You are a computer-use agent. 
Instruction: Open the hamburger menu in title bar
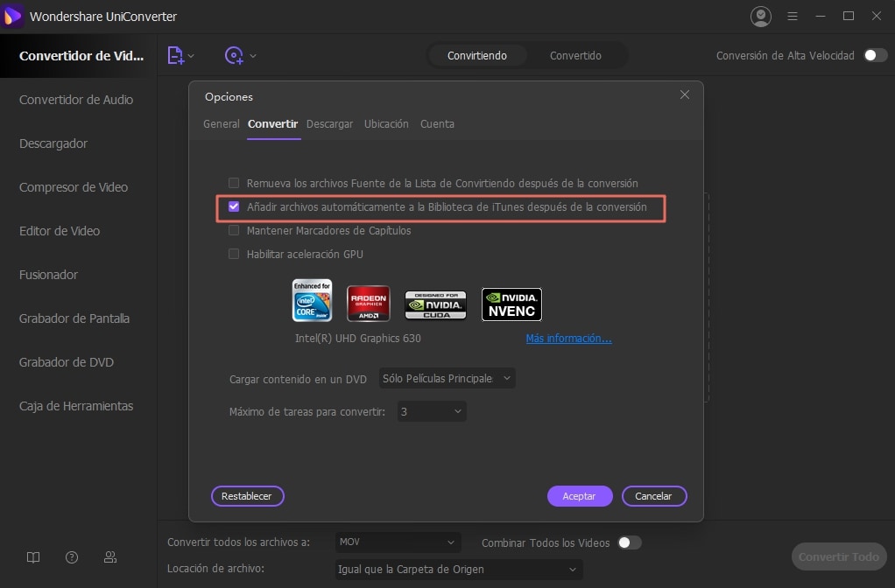[x=793, y=17]
